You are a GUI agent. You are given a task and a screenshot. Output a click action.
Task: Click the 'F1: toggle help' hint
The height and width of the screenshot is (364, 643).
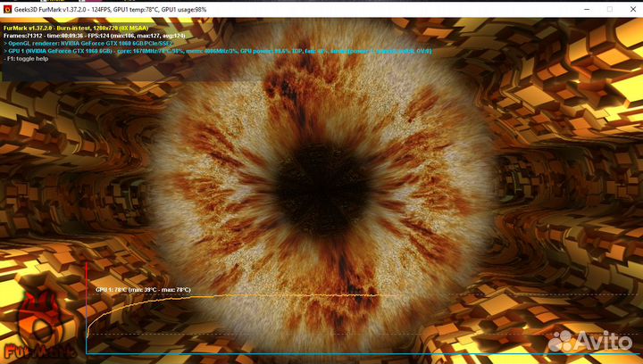pos(26,59)
